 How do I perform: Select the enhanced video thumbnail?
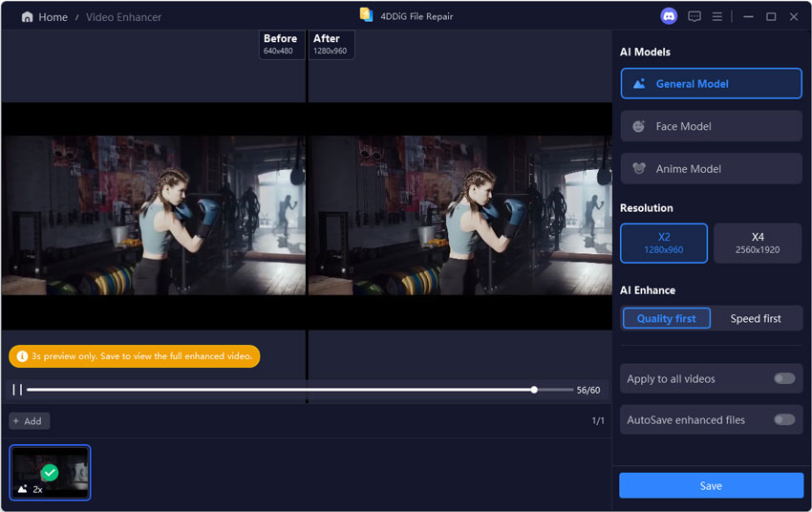click(50, 472)
